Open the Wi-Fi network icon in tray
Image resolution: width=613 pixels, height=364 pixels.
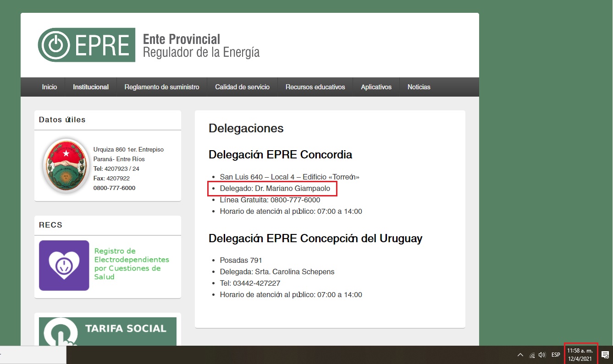(x=532, y=355)
